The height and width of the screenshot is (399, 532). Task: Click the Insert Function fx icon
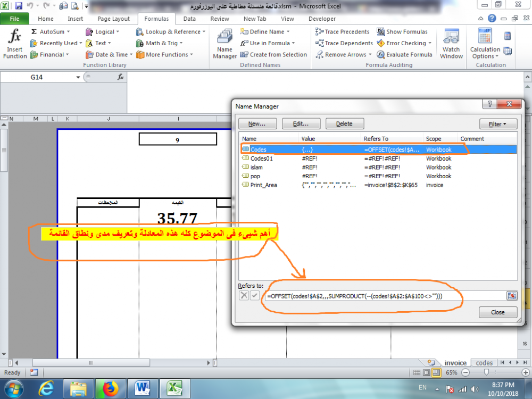pos(14,44)
